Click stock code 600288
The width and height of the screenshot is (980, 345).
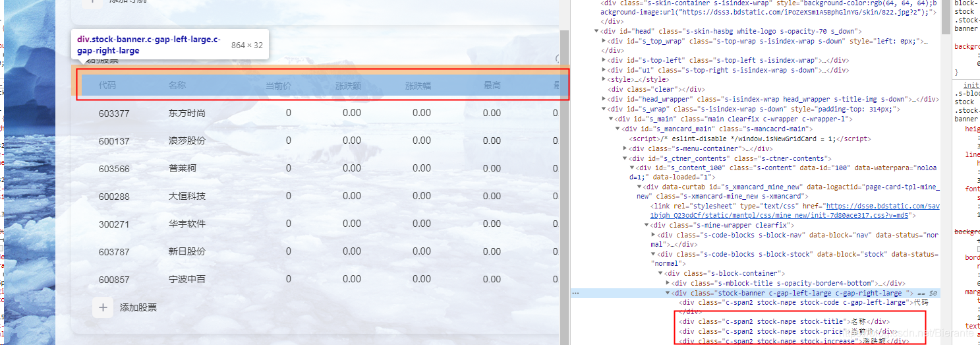(x=115, y=196)
